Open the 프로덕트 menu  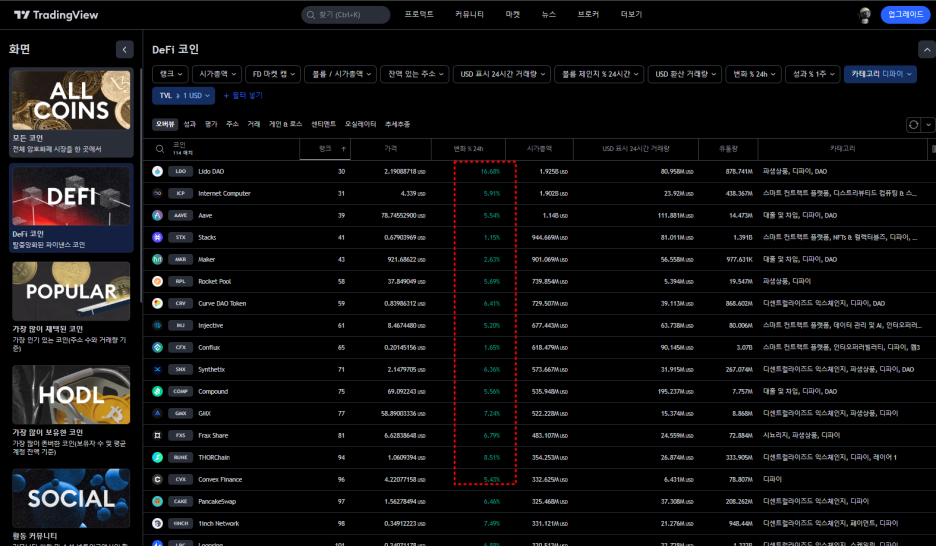(419, 14)
